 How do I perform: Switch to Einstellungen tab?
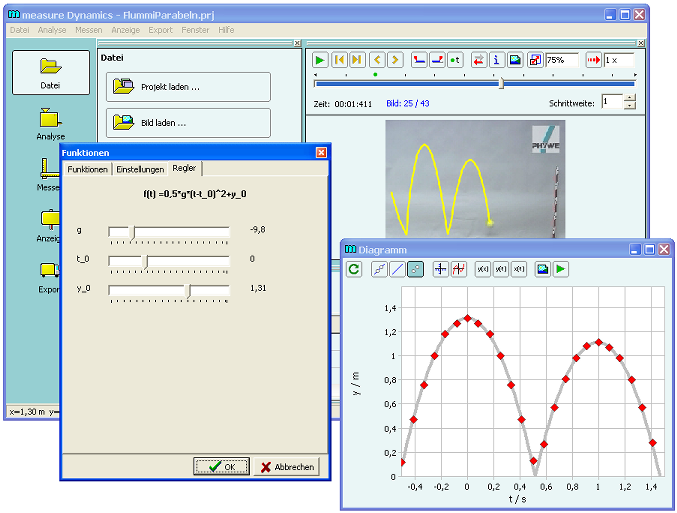[x=140, y=169]
